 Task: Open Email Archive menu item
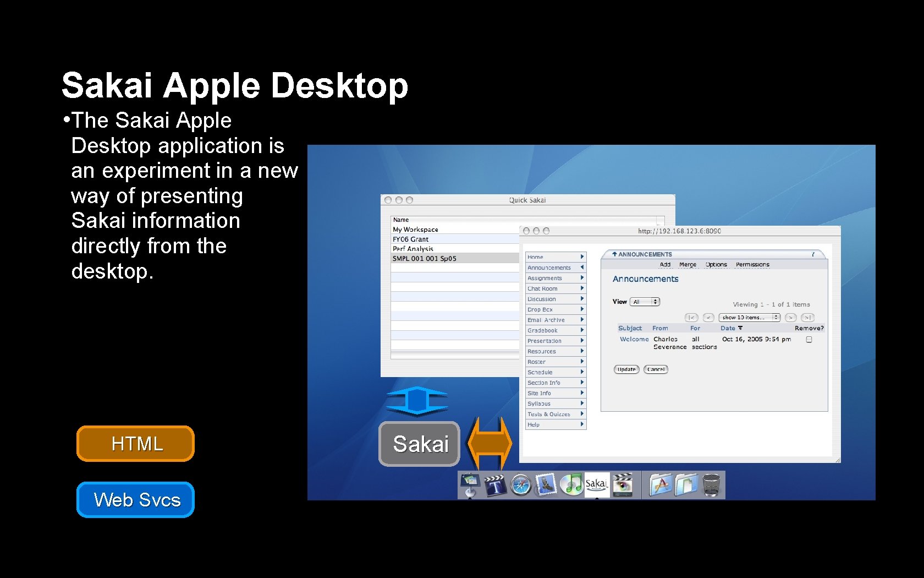[x=555, y=320]
